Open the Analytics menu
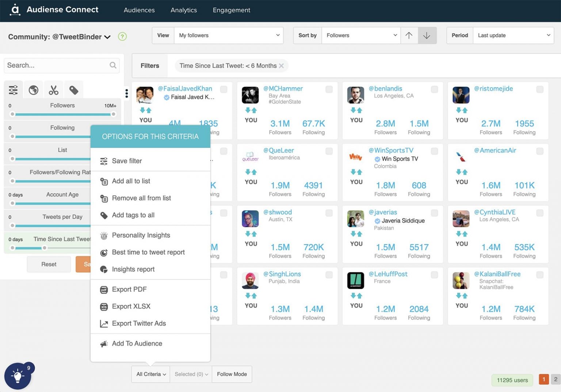The image size is (561, 392). click(x=184, y=10)
